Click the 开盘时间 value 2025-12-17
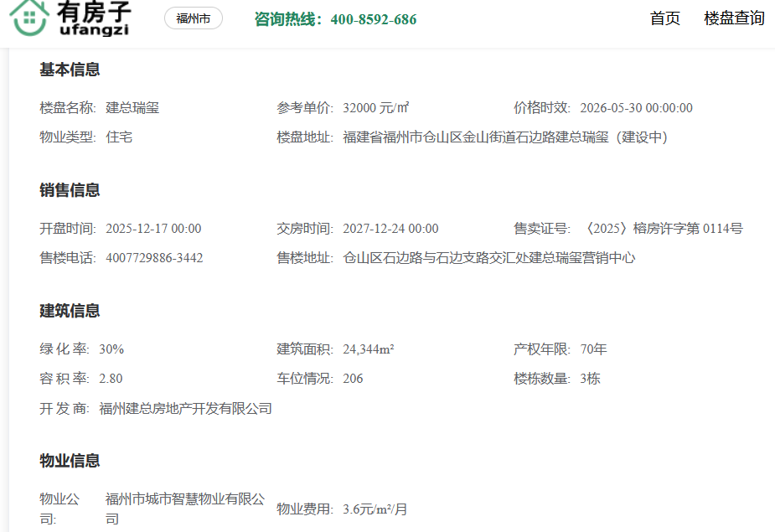 click(x=153, y=229)
